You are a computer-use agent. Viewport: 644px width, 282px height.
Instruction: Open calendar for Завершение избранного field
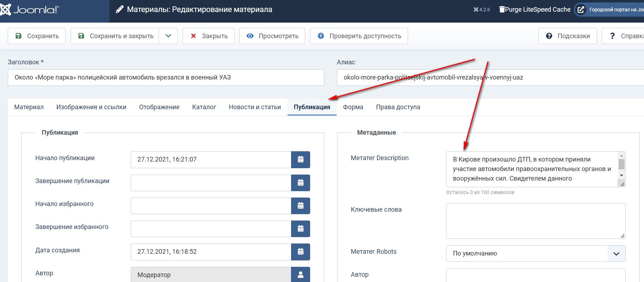[300, 229]
